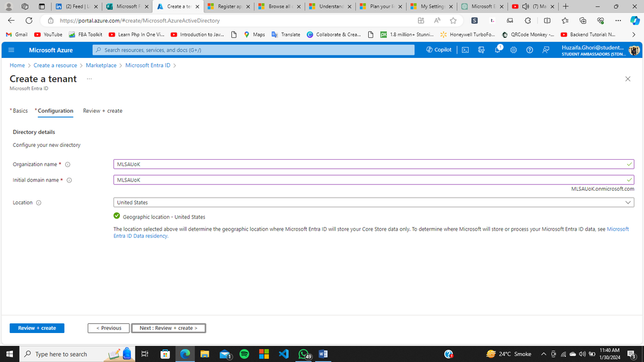Open the Azure portal hamburger menu
This screenshot has height=362, width=644.
(11, 50)
